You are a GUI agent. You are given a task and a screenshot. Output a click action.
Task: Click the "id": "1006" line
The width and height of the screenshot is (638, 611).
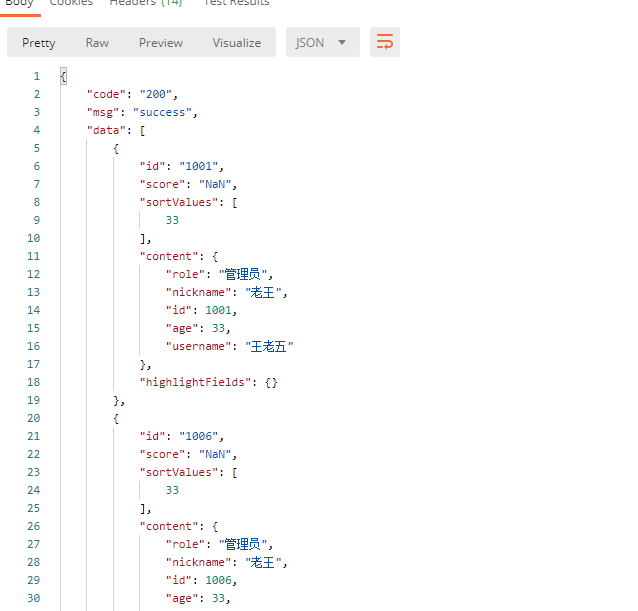181,436
